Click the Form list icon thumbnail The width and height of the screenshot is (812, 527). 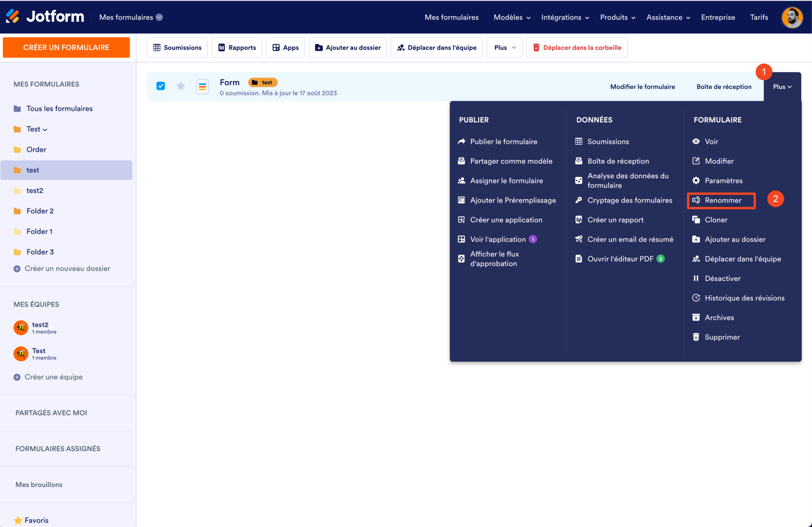point(203,86)
